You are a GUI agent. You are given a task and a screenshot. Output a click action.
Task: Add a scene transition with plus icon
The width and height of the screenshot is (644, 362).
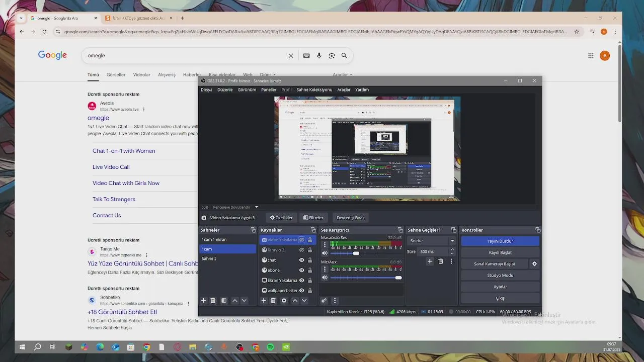(430, 261)
